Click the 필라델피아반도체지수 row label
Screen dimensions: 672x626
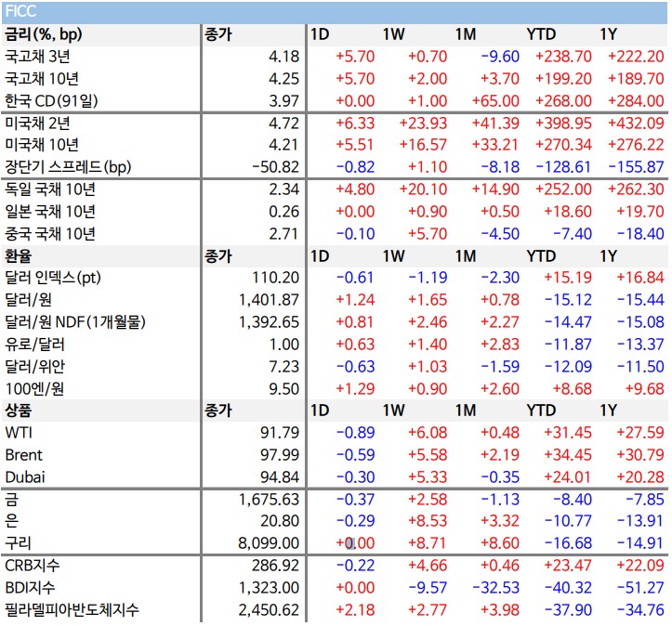[x=72, y=609]
